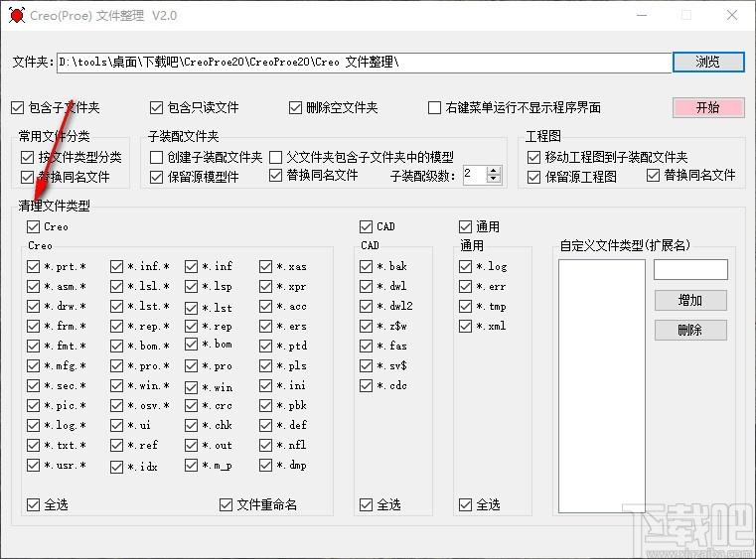Toggle the *.usr.* checkbox
The height and width of the screenshot is (559, 756).
pos(33,465)
